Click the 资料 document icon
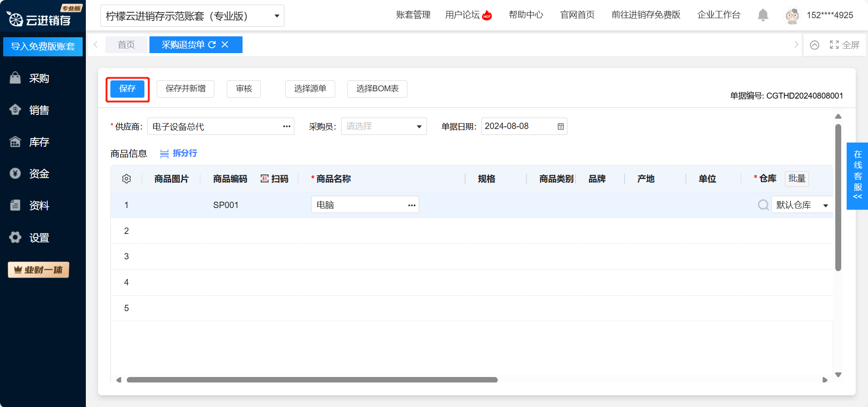 coord(15,205)
